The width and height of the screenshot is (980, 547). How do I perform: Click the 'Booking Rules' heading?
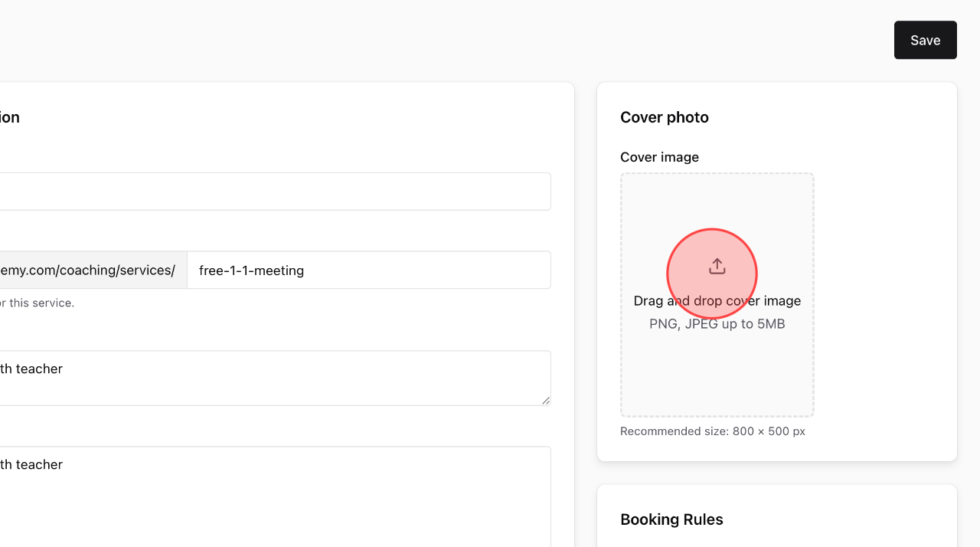[671, 519]
